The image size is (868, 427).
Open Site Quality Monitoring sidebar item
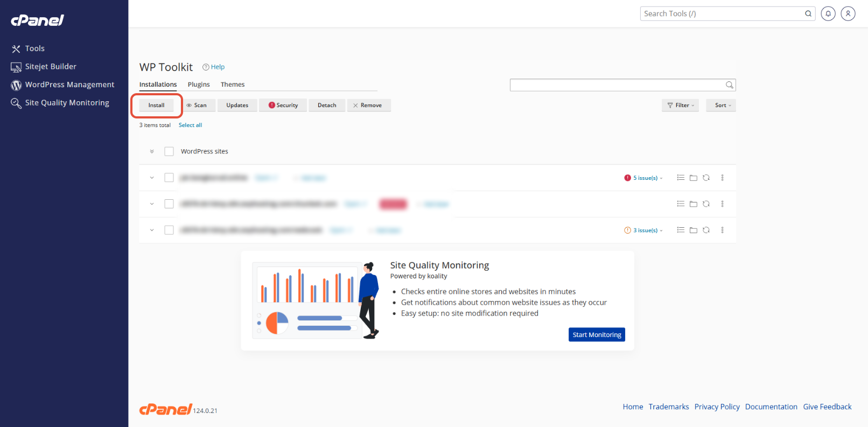[60, 103]
